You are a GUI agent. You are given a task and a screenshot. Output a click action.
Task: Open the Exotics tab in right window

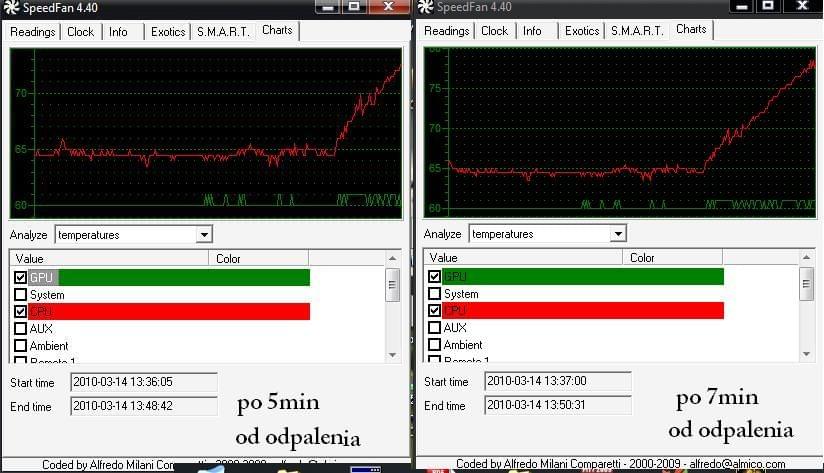[x=582, y=31]
